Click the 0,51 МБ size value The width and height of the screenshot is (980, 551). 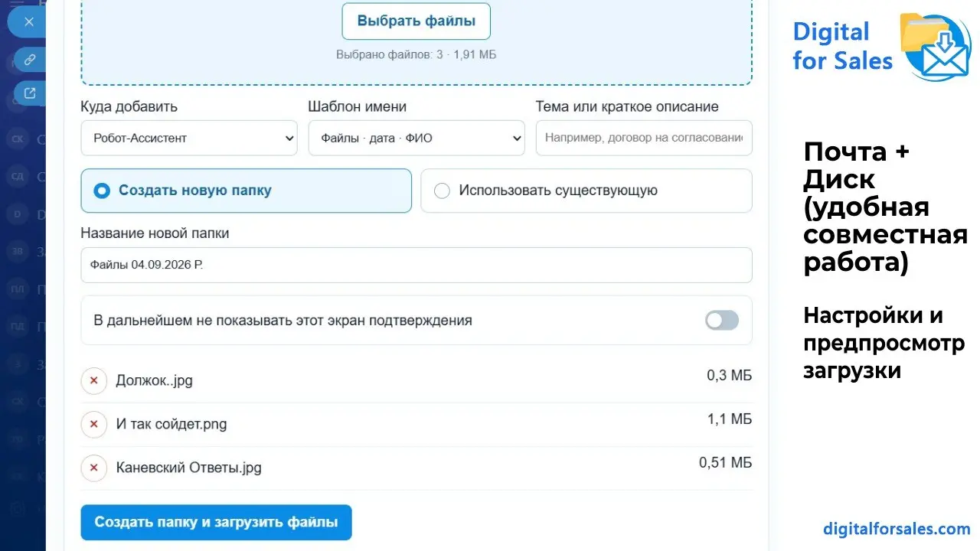725,462
